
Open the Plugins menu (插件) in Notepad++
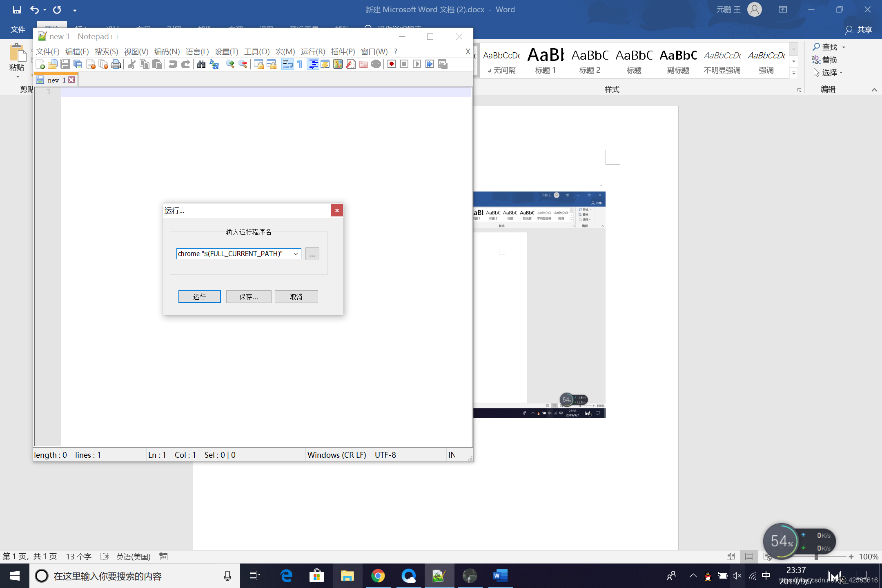click(x=343, y=51)
